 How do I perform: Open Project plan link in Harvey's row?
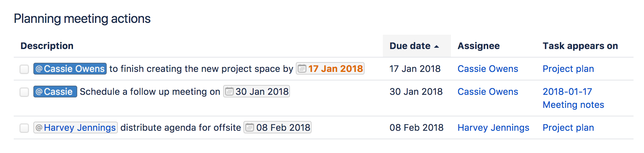(x=568, y=127)
